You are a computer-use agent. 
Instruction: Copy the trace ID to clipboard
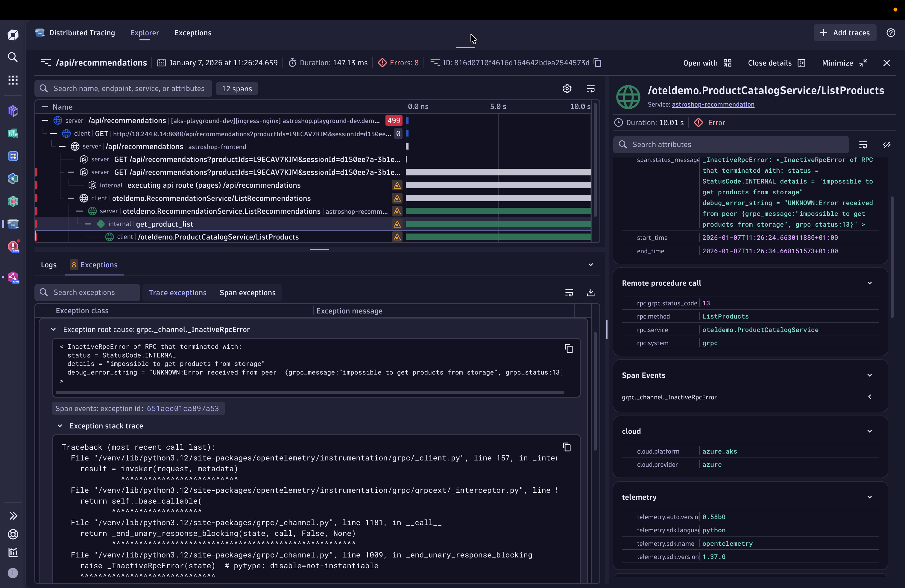(x=597, y=63)
